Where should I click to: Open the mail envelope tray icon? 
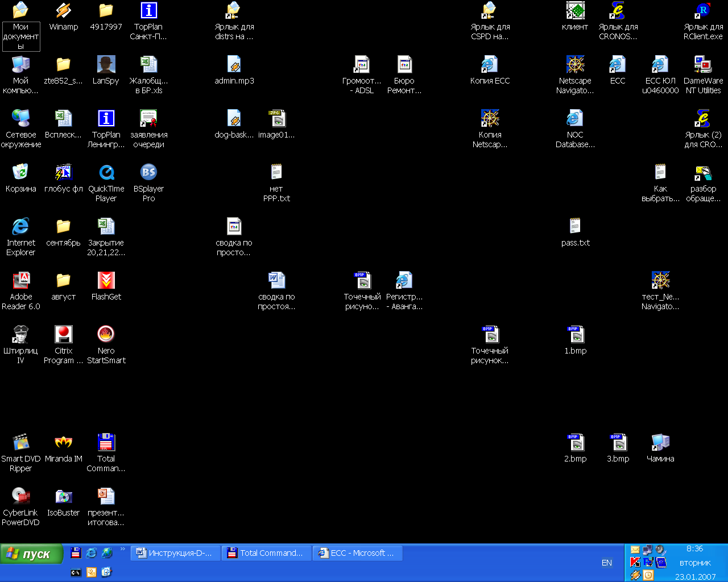635,550
